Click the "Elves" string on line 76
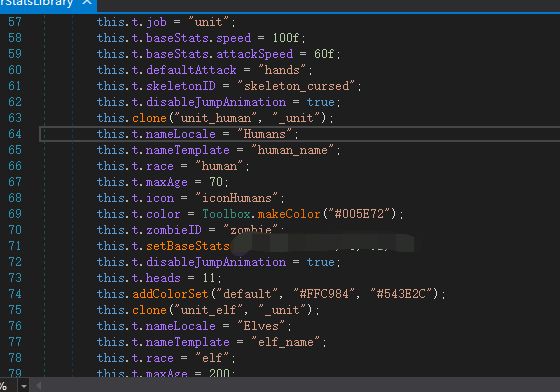This screenshot has height=392, width=560. 261,326
